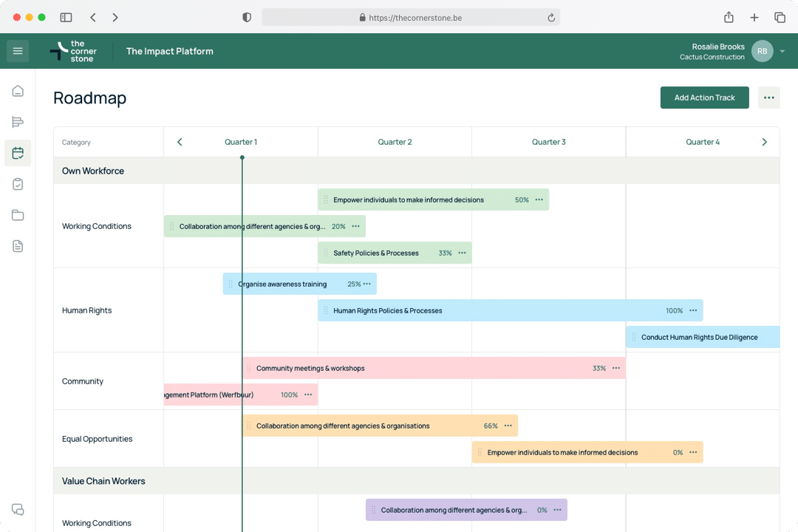Screen dimensions: 798x532
Task: Go back in browser history
Action: 92,17
